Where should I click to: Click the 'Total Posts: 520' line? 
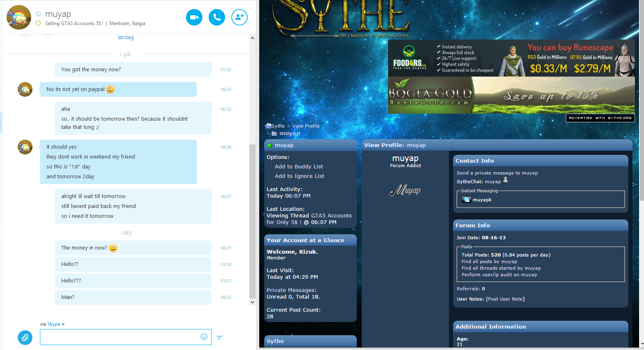506,255
